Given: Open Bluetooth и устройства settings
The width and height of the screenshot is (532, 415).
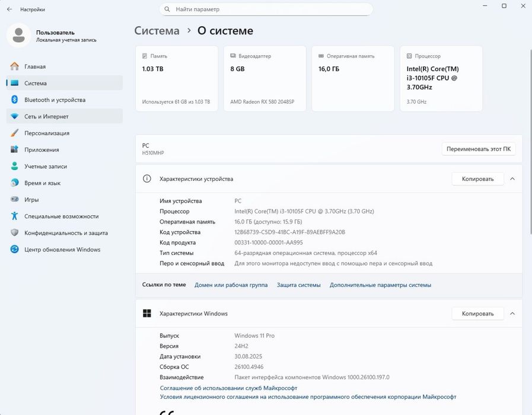Looking at the screenshot, I should click(x=65, y=100).
